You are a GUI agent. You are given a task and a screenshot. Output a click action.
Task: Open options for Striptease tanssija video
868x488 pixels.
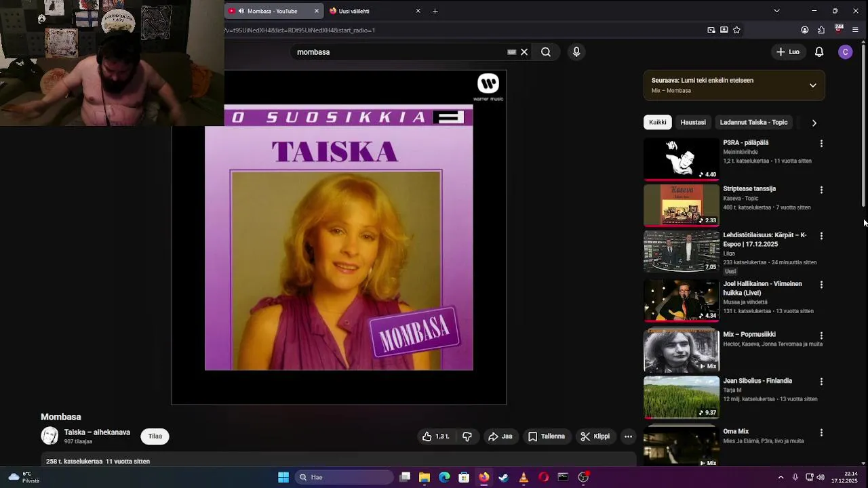pyautogui.click(x=821, y=190)
